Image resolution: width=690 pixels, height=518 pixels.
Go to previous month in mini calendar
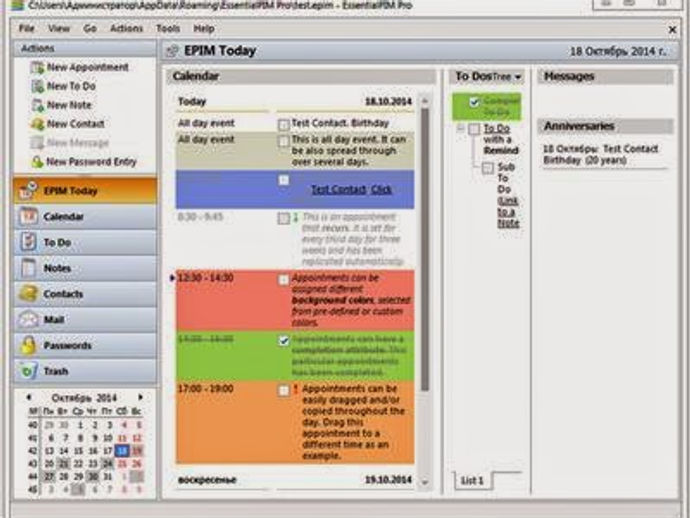click(x=29, y=397)
